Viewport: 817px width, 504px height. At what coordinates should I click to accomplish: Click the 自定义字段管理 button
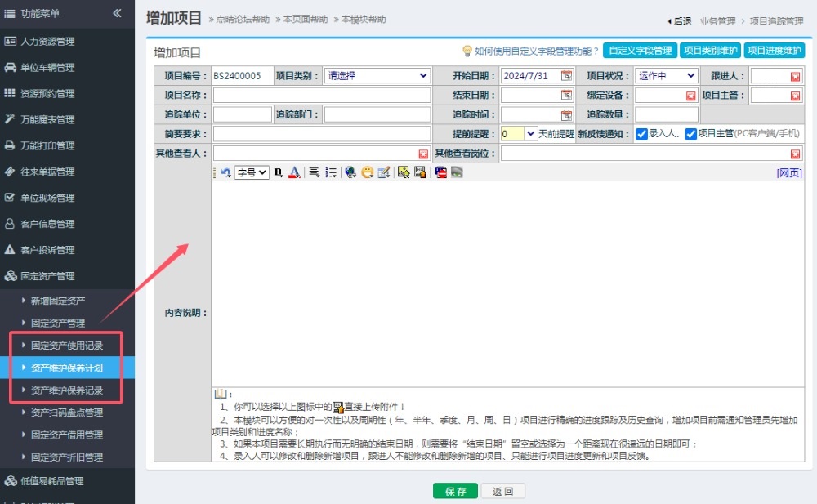tap(640, 51)
